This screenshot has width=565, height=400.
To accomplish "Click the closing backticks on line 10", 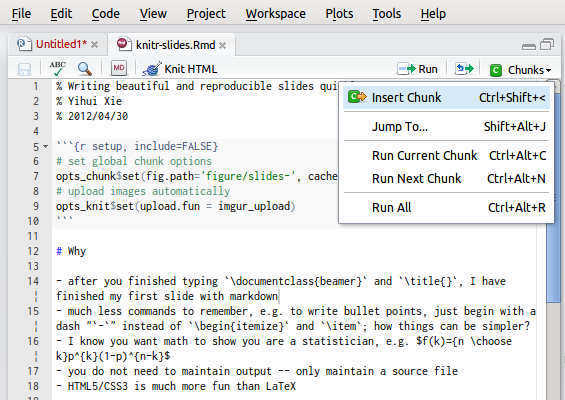I will tap(64, 218).
